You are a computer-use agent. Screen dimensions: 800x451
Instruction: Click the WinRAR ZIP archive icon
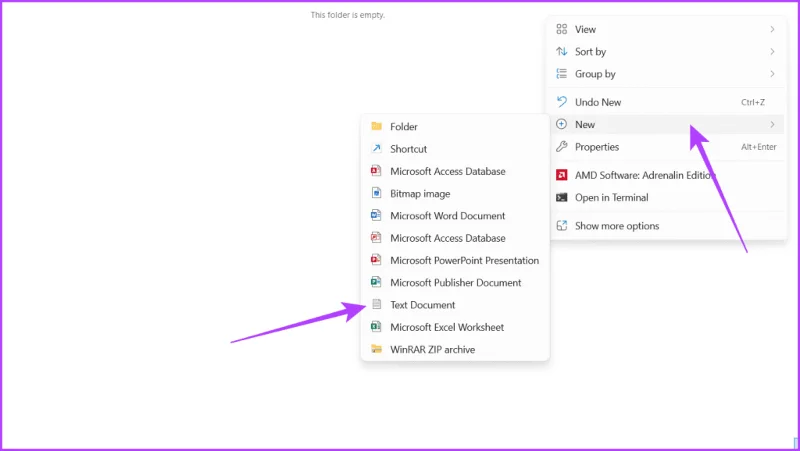click(377, 349)
